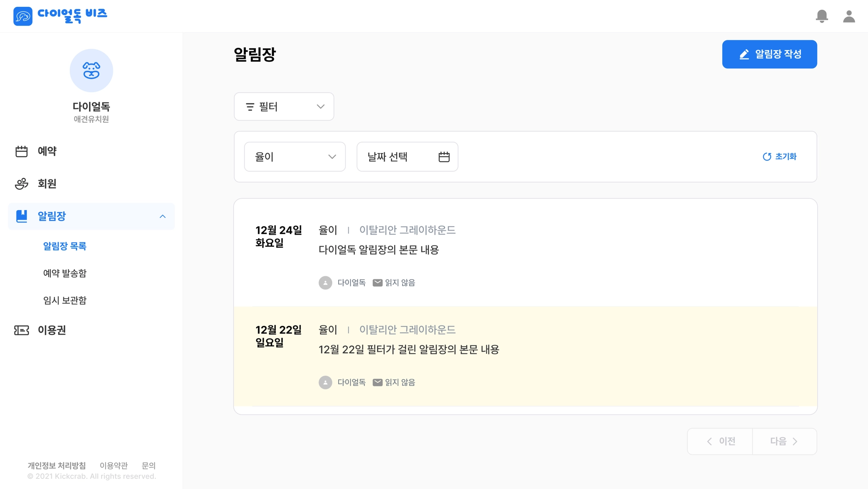Click the unread envelope icon for 12월 24일
868x489 pixels.
pyautogui.click(x=377, y=283)
